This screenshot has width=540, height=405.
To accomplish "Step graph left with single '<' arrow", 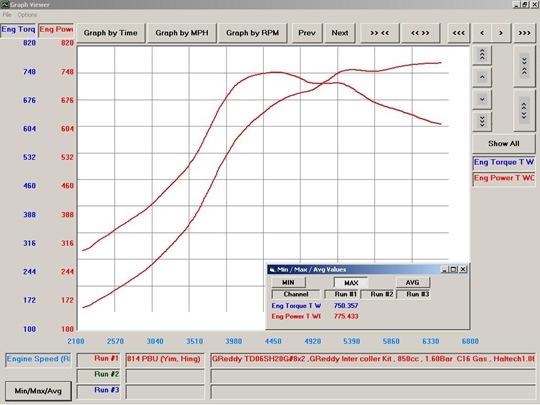I will point(482,33).
